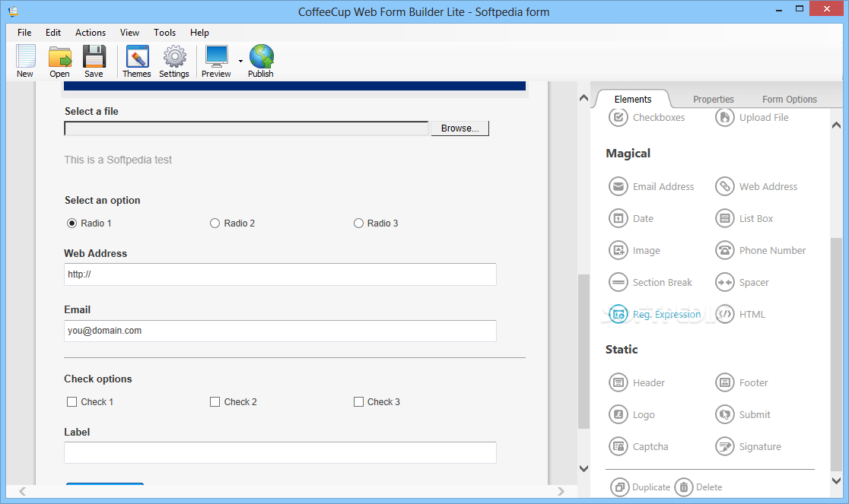Open the Edit menu
The width and height of the screenshot is (849, 504).
53,33
